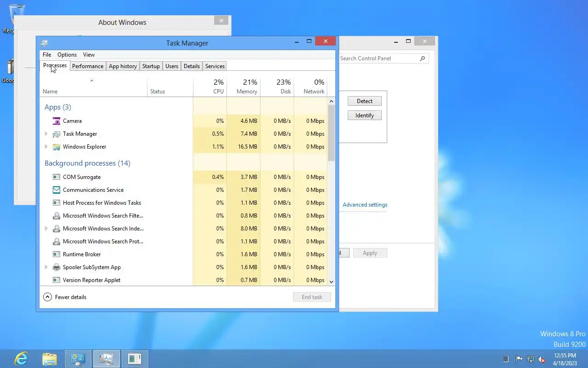
Task: Open File Explorer from the taskbar
Action: click(50, 358)
